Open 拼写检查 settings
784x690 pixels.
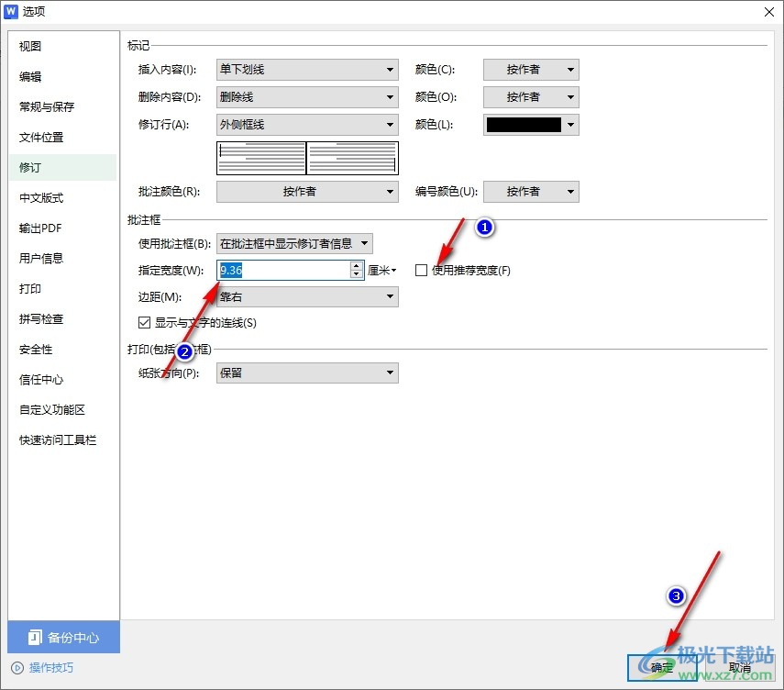pos(41,318)
